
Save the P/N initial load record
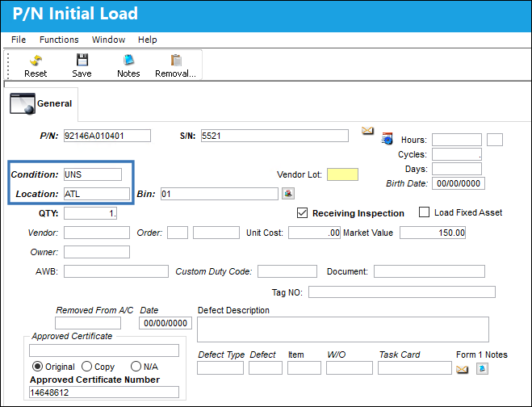[x=82, y=66]
